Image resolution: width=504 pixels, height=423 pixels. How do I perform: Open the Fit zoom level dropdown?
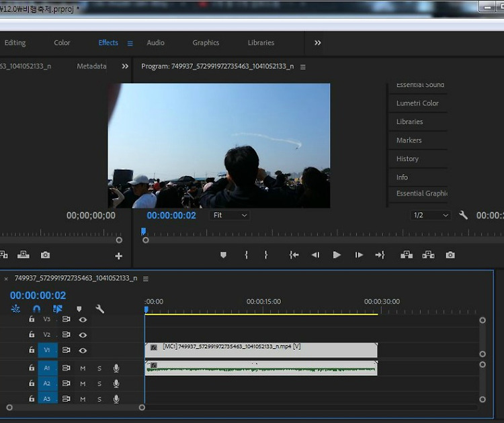pyautogui.click(x=230, y=216)
